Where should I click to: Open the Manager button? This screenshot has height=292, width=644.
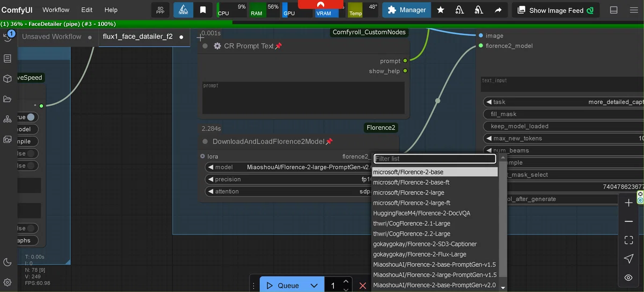(407, 10)
